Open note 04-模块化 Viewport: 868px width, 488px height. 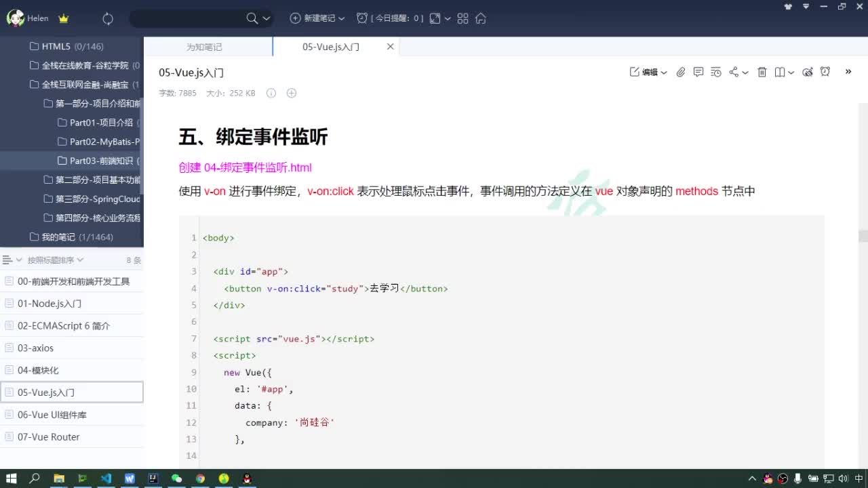(72, 370)
